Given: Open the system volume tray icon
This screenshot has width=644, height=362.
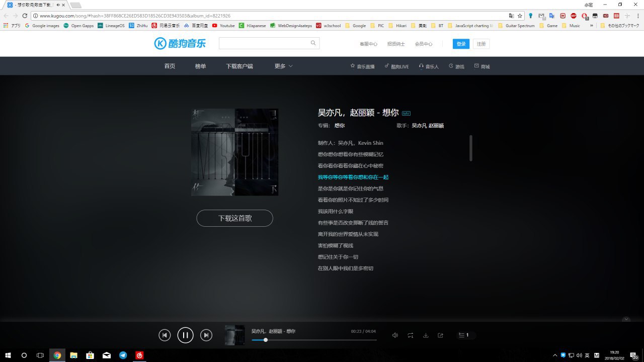Looking at the screenshot, I should pos(579,355).
